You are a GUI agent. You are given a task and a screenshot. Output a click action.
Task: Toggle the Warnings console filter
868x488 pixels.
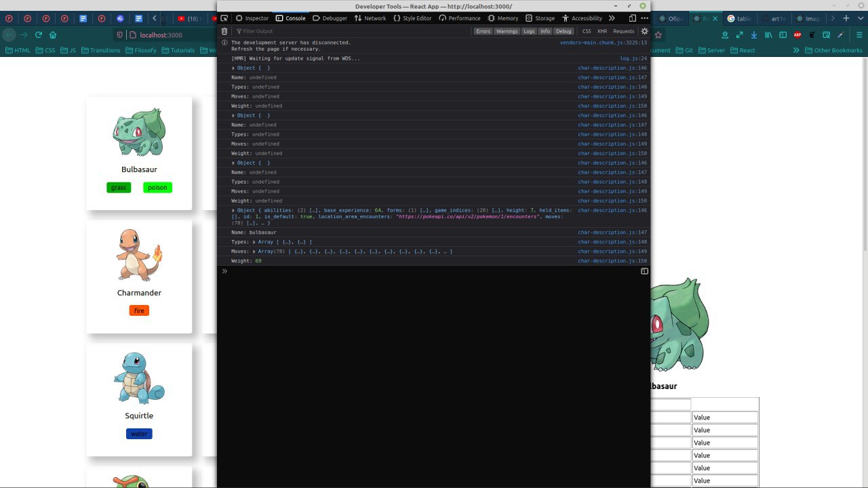(507, 31)
